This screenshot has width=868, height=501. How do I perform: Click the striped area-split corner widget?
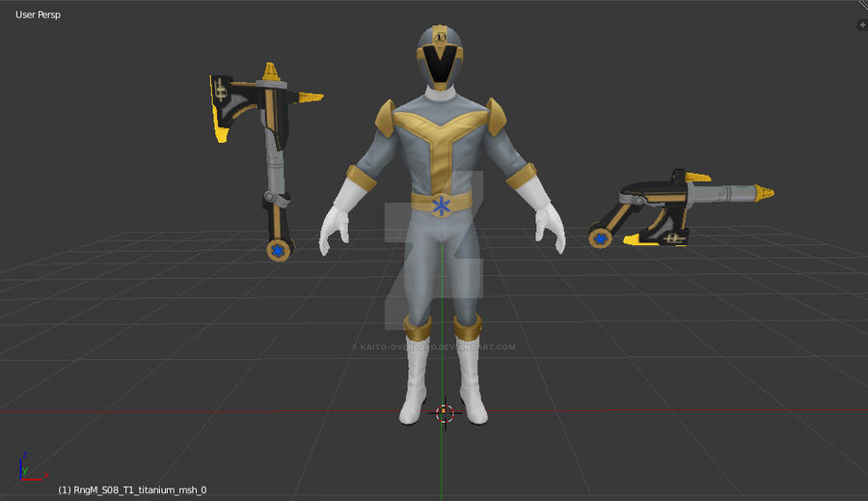point(863,5)
